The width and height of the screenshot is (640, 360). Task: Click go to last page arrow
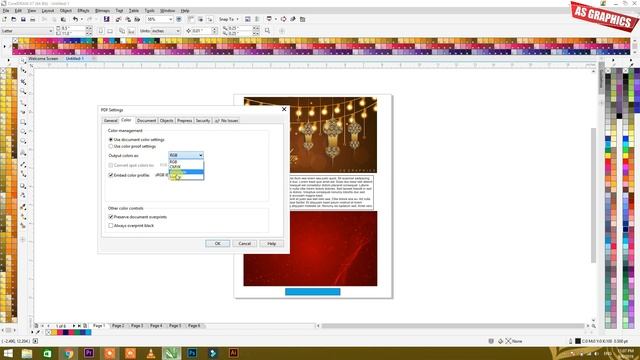coord(79,326)
